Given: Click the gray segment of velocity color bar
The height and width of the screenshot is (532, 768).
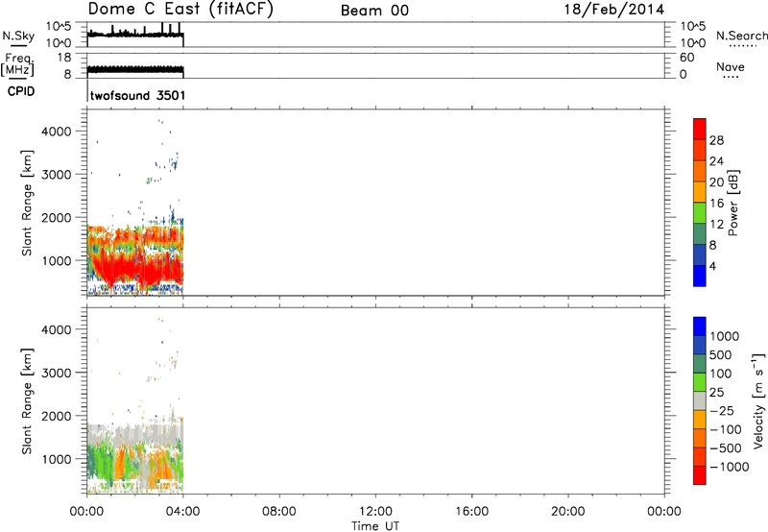Looking at the screenshot, I should [700, 400].
